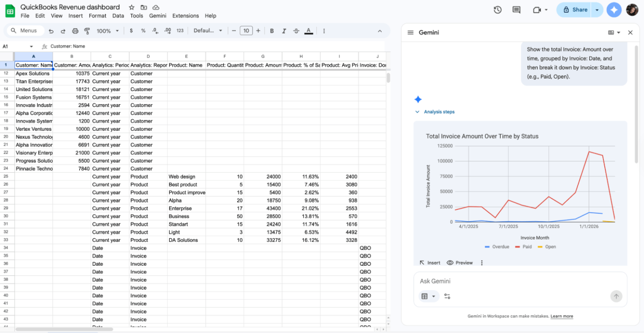
Task: Toggle strikethrough formatting
Action: click(x=296, y=31)
